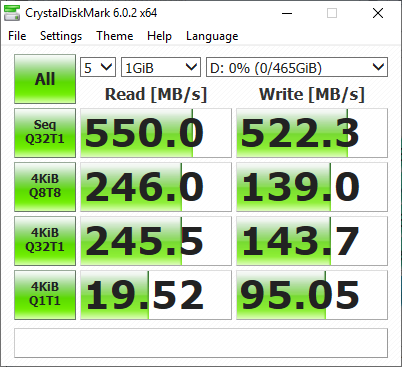Start the 4KiB Q1T1 benchmark
The width and height of the screenshot is (402, 367).
coord(45,295)
